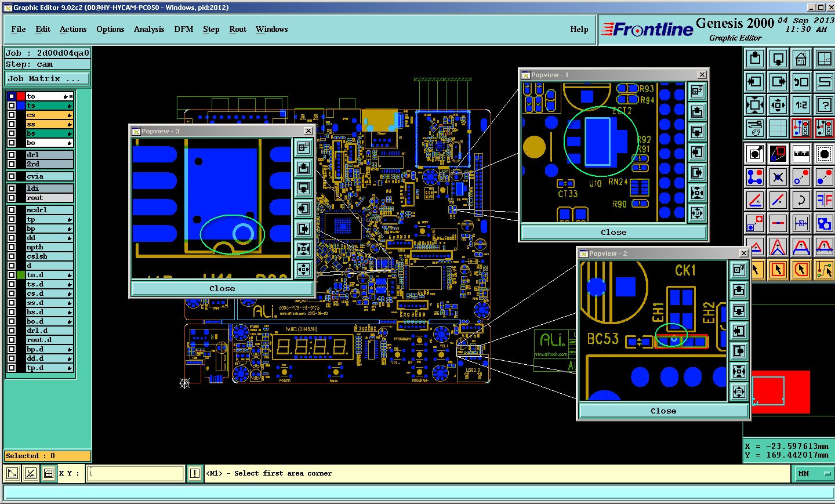Screen dimensions: 835x504
Task: Toggle the checkbox for layer ss
Action: tap(12, 124)
